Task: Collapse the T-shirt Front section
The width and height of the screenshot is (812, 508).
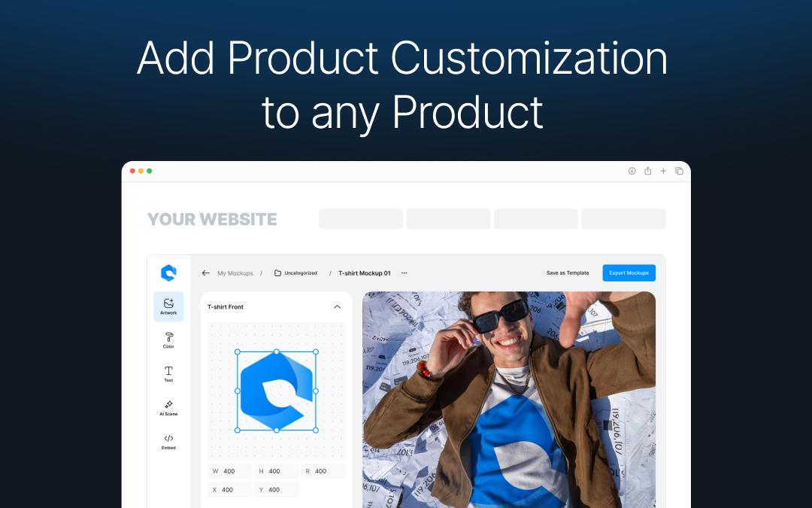Action: point(337,307)
